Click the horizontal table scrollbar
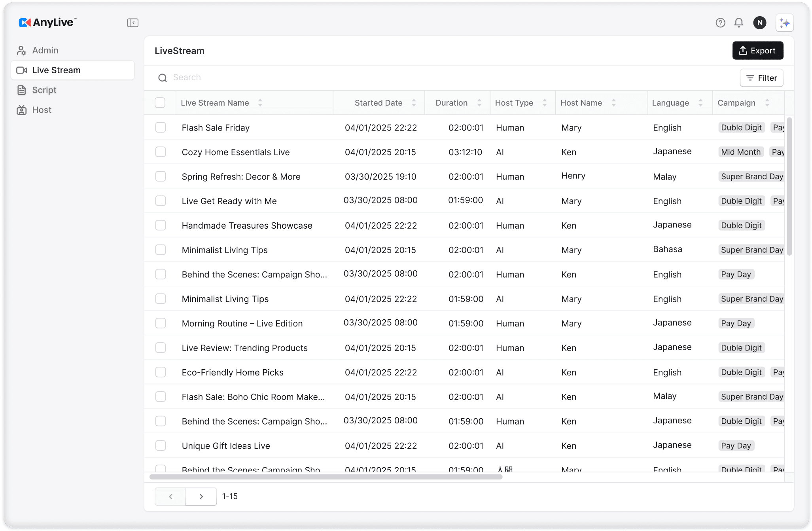812x531 pixels. [x=326, y=477]
